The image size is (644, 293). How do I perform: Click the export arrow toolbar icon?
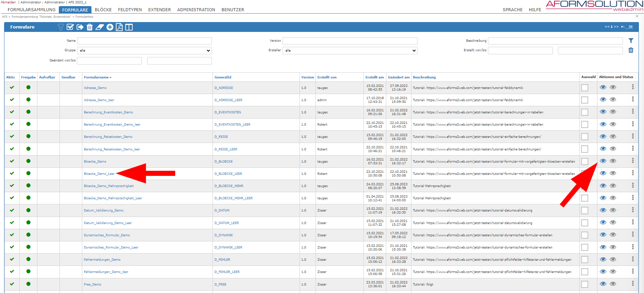[x=80, y=27]
